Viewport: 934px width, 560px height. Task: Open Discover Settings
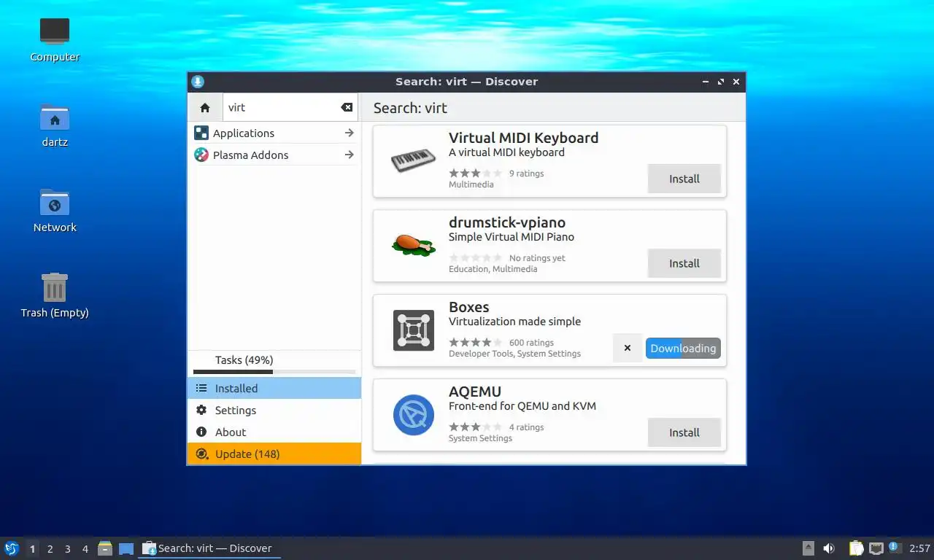[x=274, y=410]
